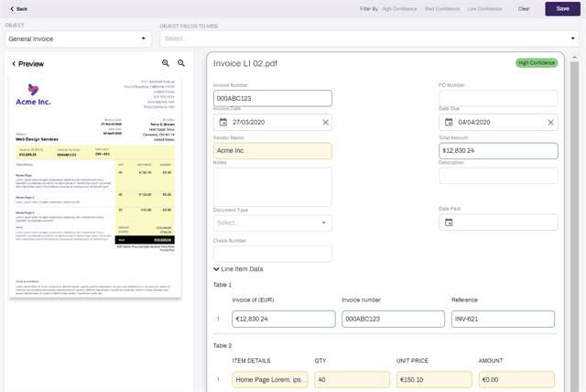Click the vertical scrollbar up arrow
The height and width of the screenshot is (392, 586).
pos(574,57)
